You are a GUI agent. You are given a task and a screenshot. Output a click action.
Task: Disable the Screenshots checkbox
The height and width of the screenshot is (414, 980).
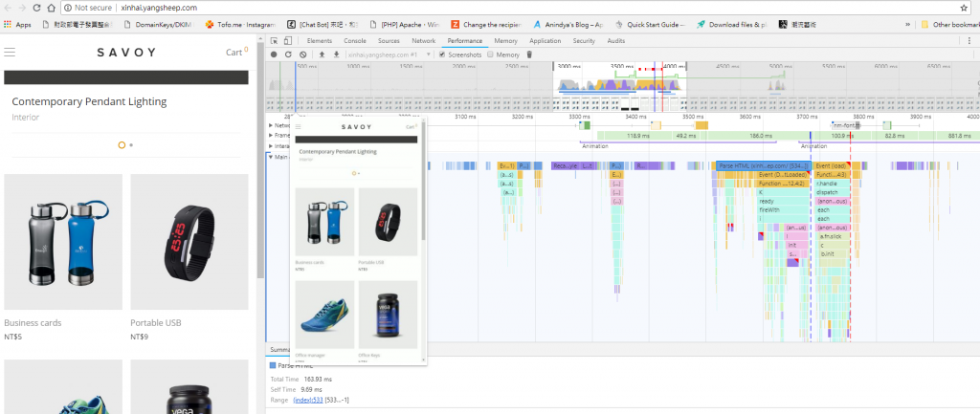[x=443, y=54]
